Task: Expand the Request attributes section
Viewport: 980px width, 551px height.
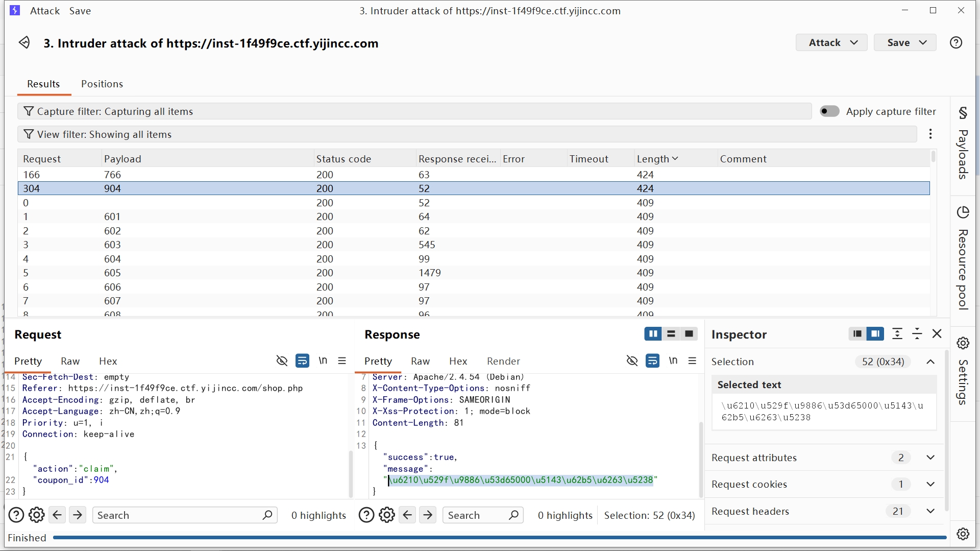Action: [x=930, y=458]
